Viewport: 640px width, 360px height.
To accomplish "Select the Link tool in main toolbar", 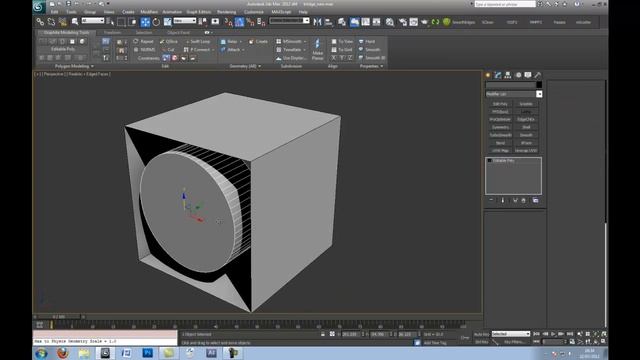I will (x=40, y=22).
